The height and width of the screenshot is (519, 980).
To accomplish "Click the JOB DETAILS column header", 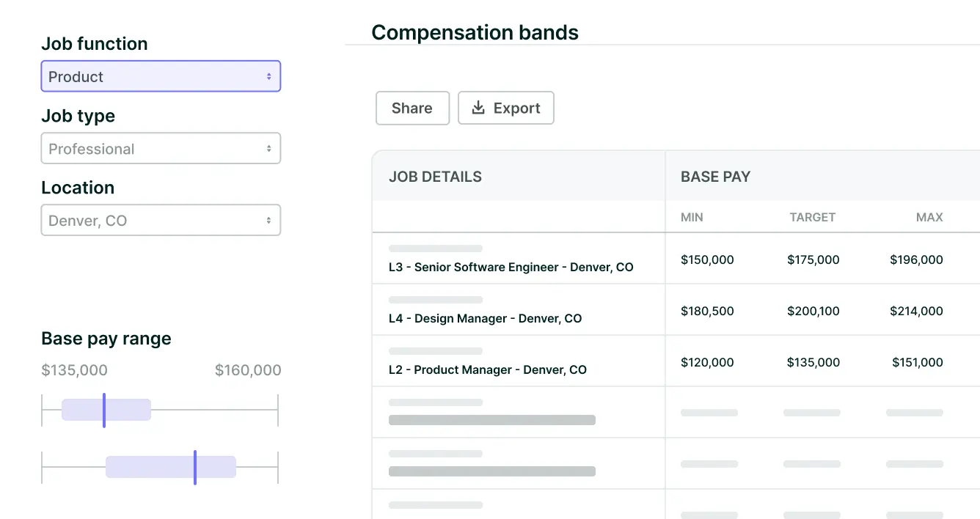I will pos(435,177).
